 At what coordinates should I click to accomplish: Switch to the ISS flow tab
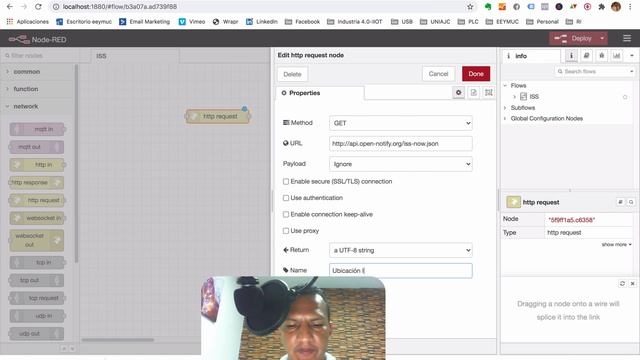(135, 56)
